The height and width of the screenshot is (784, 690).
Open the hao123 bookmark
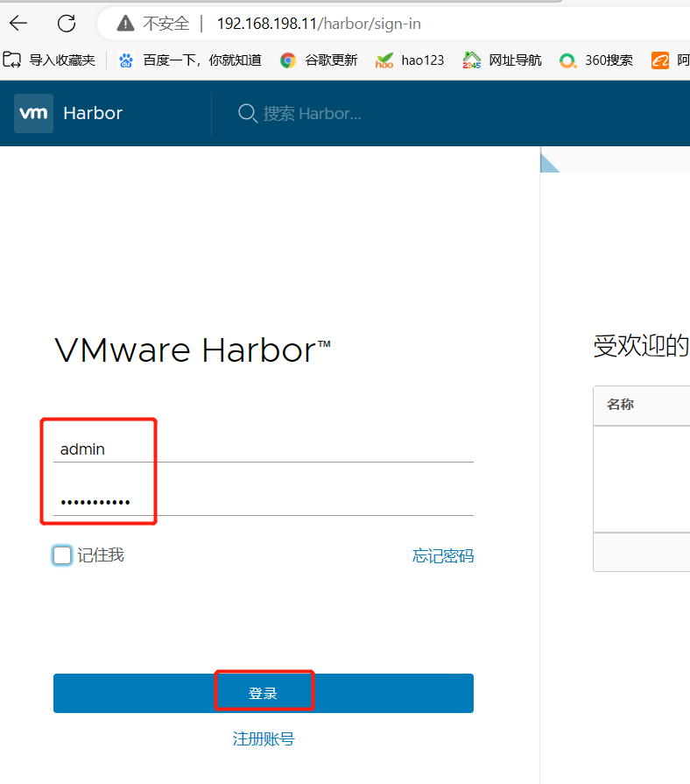coord(410,60)
